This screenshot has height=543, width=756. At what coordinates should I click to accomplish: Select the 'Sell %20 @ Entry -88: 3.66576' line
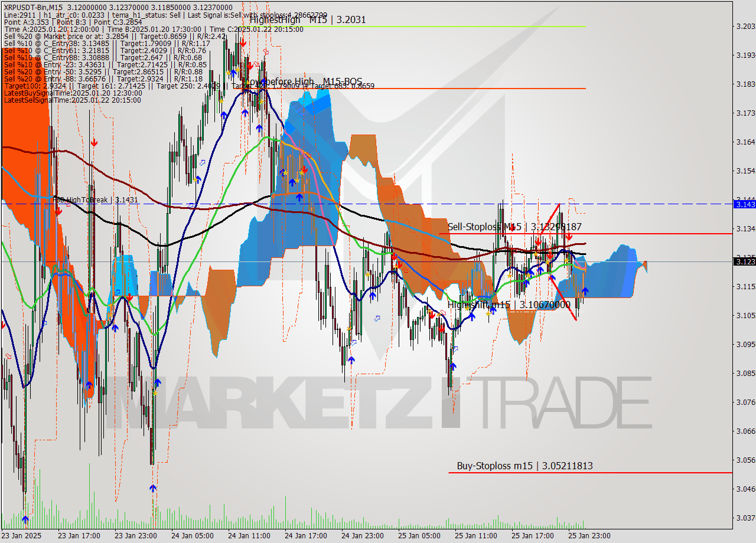(x=103, y=78)
